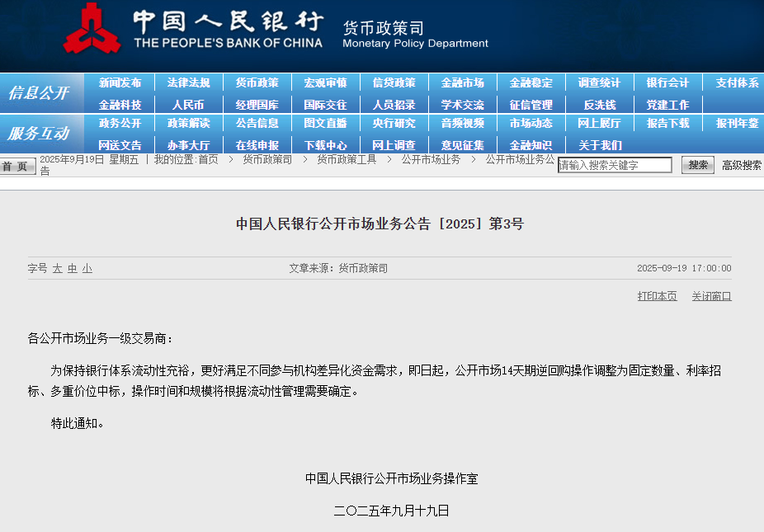
Task: Open 市场动态 service link
Action: (x=531, y=123)
